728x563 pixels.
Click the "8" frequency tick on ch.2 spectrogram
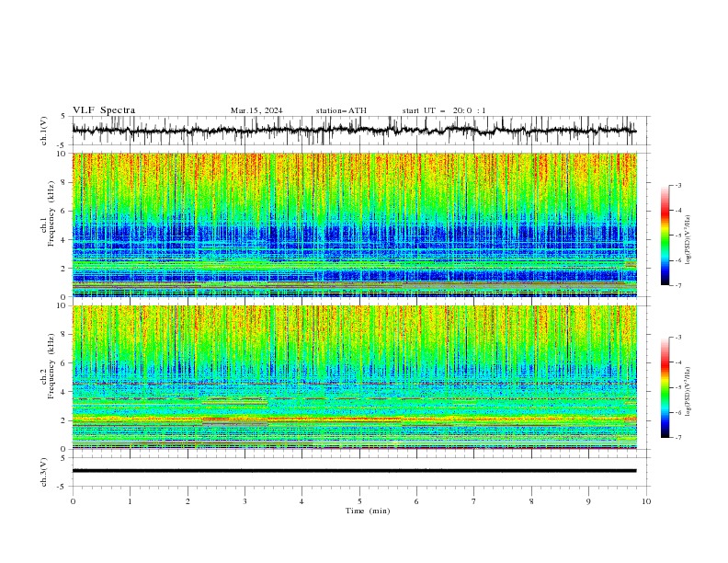click(x=64, y=335)
